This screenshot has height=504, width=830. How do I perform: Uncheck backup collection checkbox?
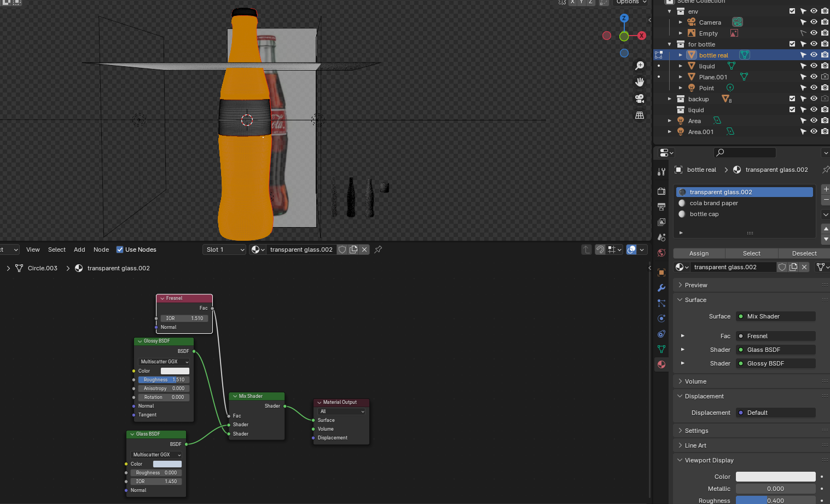(792, 99)
